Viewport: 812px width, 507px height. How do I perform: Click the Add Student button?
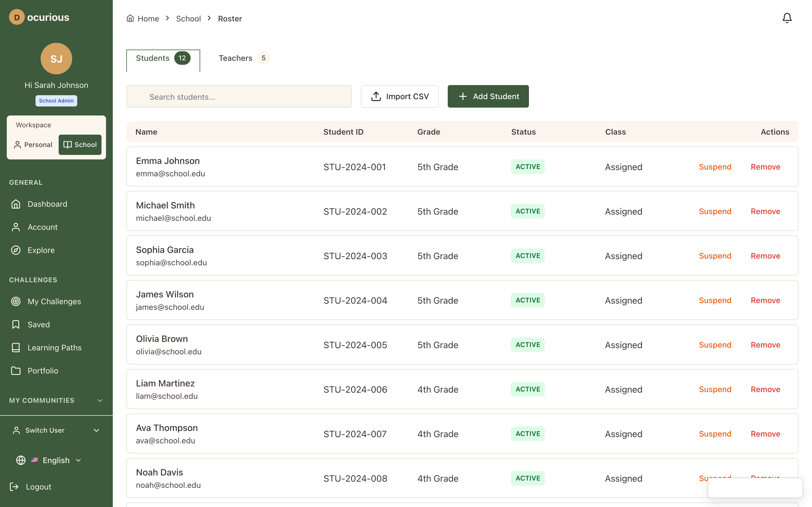tap(488, 97)
